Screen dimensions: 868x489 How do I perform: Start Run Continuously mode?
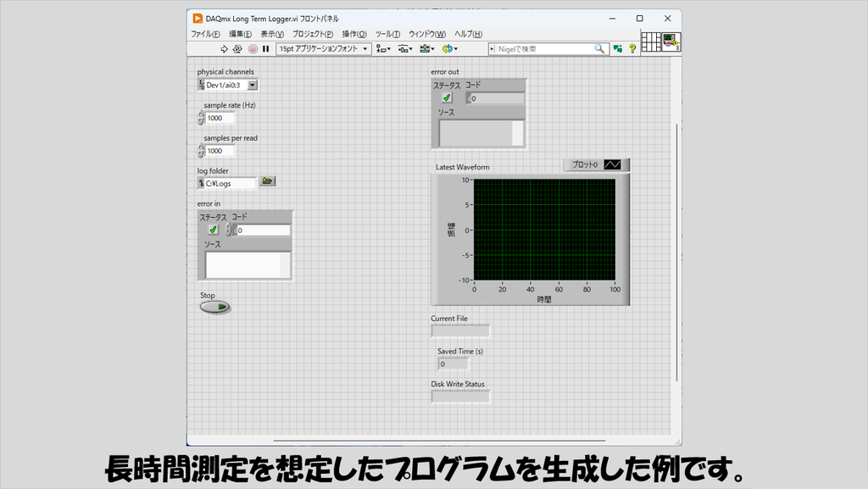point(237,48)
